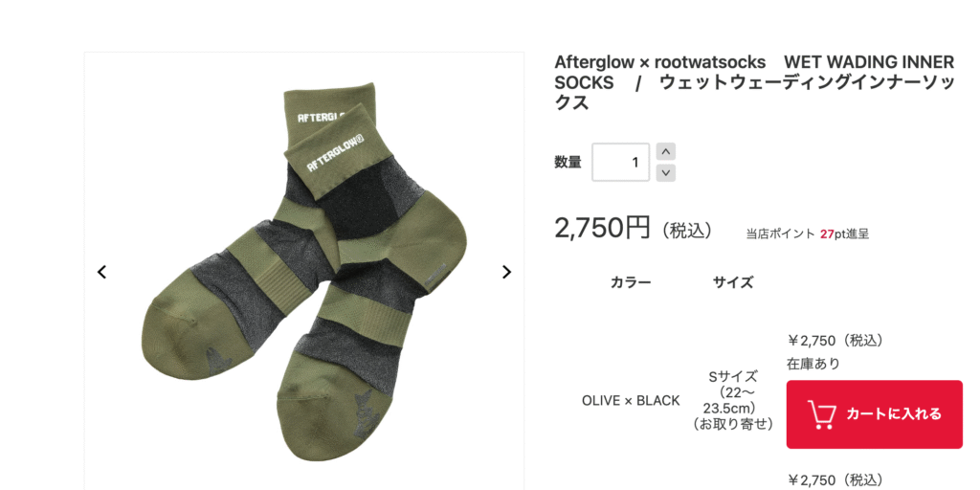Click the 当店ポイント 27pt進呈 text
This screenshot has width=980, height=490.
(x=807, y=234)
